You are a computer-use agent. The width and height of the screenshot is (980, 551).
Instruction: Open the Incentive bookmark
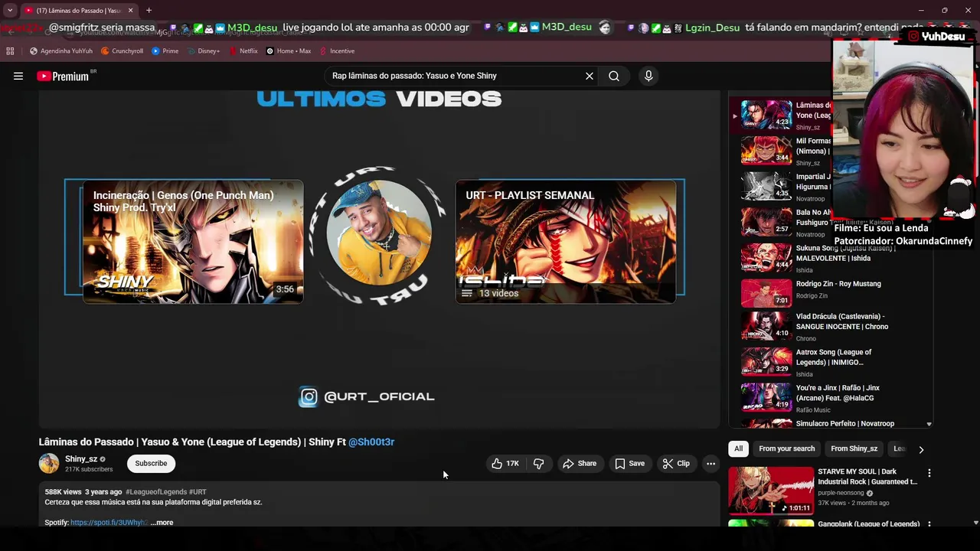(337, 51)
